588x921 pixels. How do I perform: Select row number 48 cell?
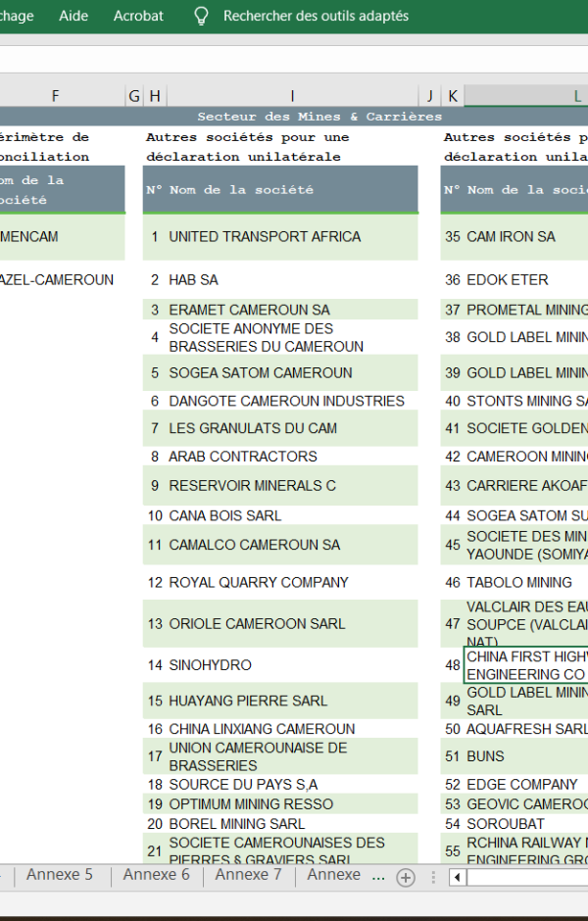pyautogui.click(x=453, y=665)
